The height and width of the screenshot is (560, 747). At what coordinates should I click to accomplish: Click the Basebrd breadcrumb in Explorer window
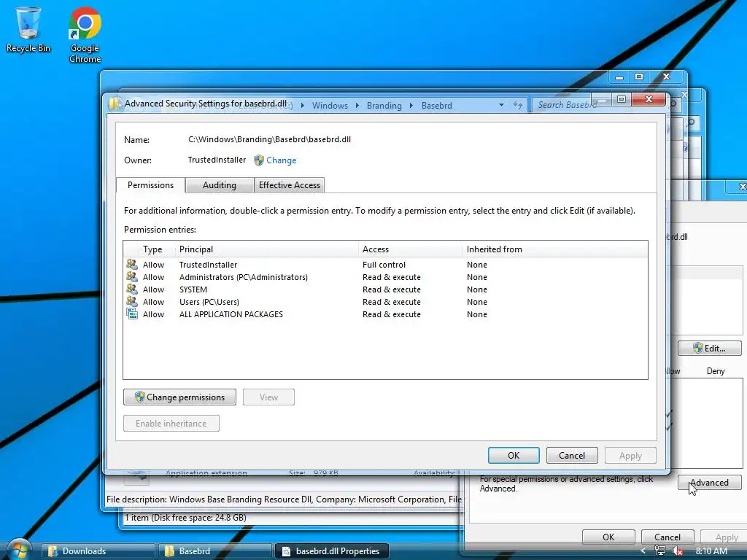pyautogui.click(x=436, y=106)
